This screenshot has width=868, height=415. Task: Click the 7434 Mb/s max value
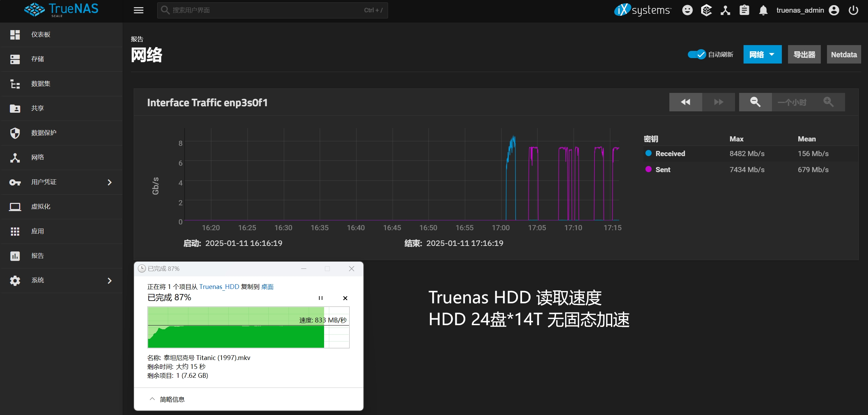pos(747,169)
